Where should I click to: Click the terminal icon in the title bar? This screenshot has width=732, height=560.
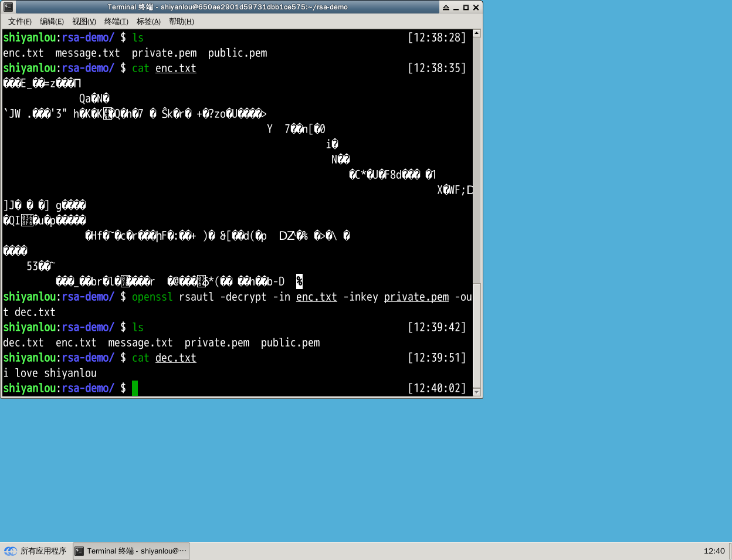pos(8,7)
